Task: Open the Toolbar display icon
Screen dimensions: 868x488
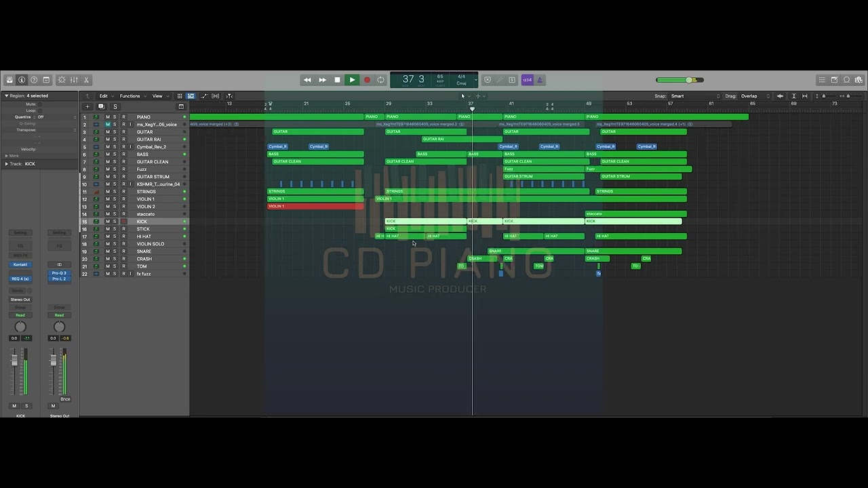Action: tap(46, 80)
